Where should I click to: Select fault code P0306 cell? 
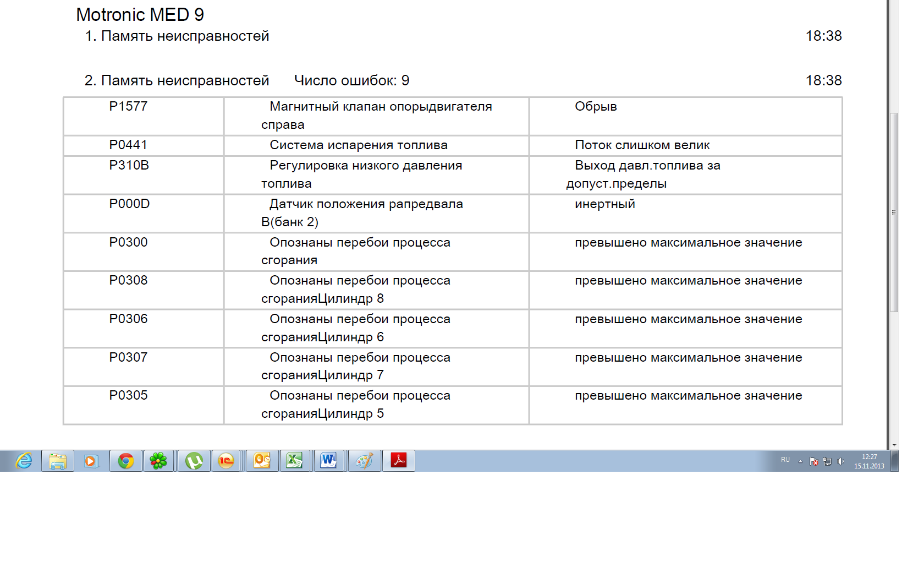click(x=144, y=329)
